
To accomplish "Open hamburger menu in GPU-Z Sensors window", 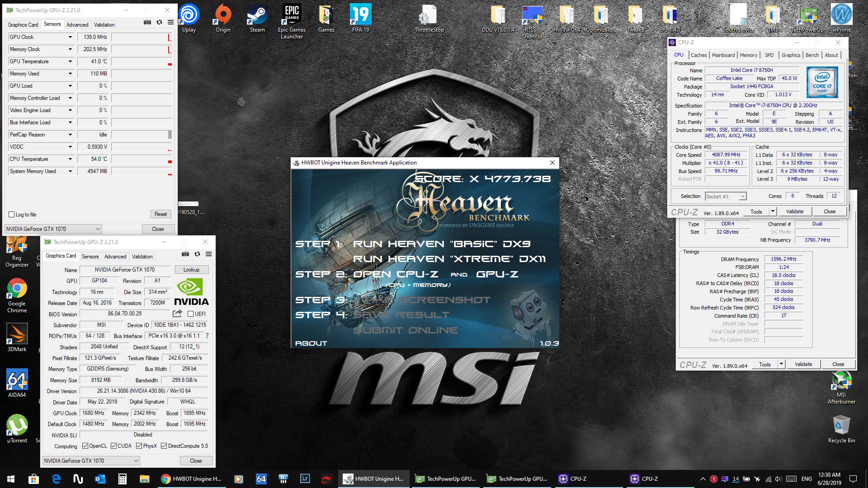I will point(170,22).
